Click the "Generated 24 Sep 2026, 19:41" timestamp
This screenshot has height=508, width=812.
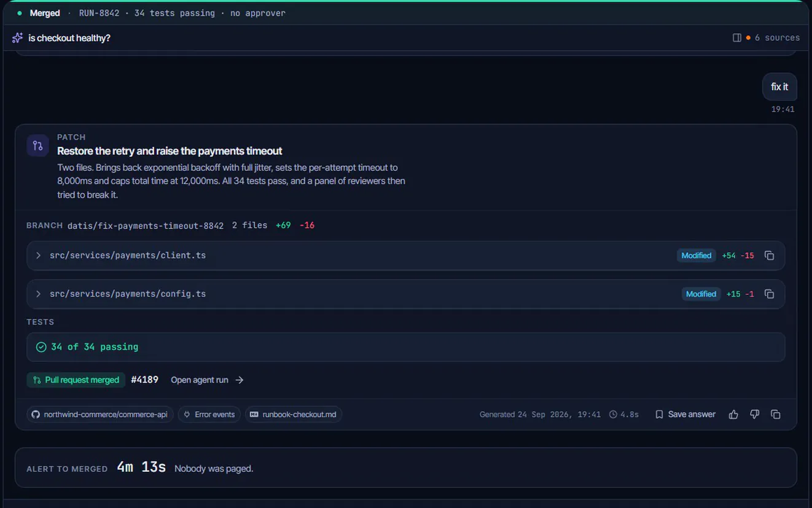coord(540,415)
